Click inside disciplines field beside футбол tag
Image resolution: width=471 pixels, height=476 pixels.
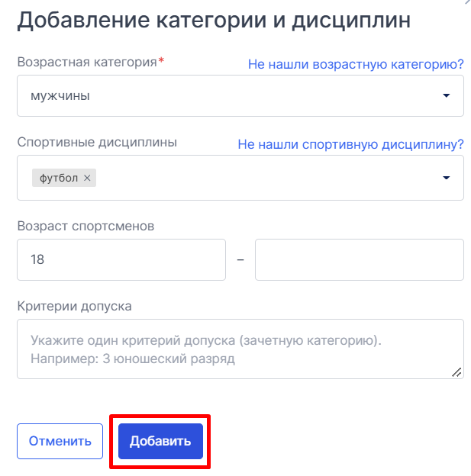click(x=267, y=178)
